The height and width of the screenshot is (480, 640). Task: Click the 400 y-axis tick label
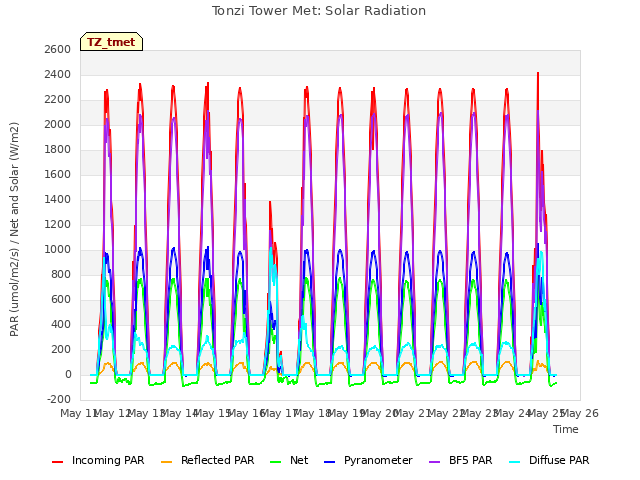pyautogui.click(x=61, y=324)
